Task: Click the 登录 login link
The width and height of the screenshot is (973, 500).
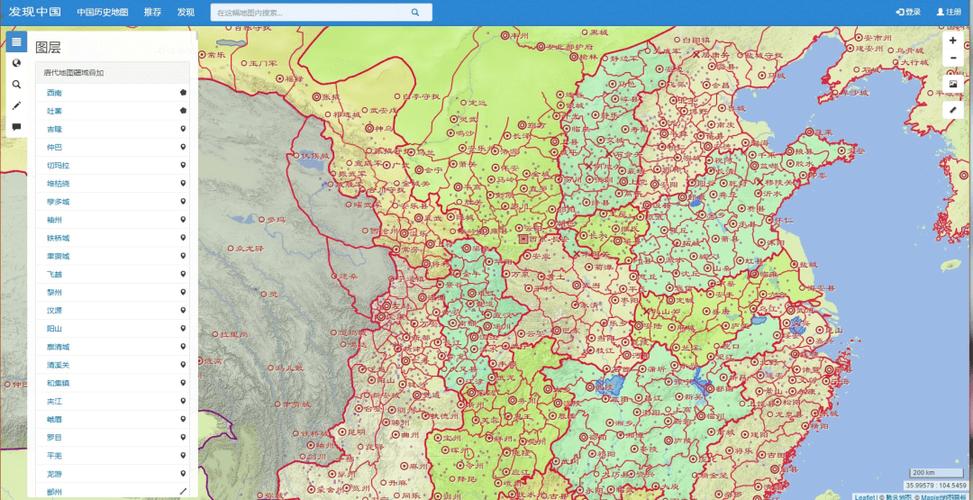Action: 908,12
